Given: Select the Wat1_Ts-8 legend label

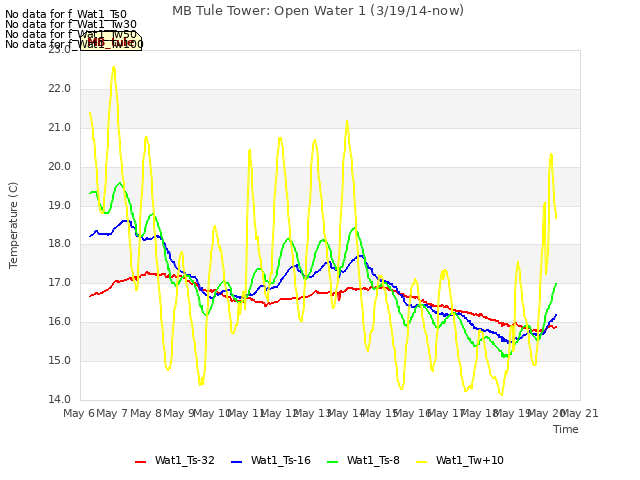Looking at the screenshot, I should 373,461.
